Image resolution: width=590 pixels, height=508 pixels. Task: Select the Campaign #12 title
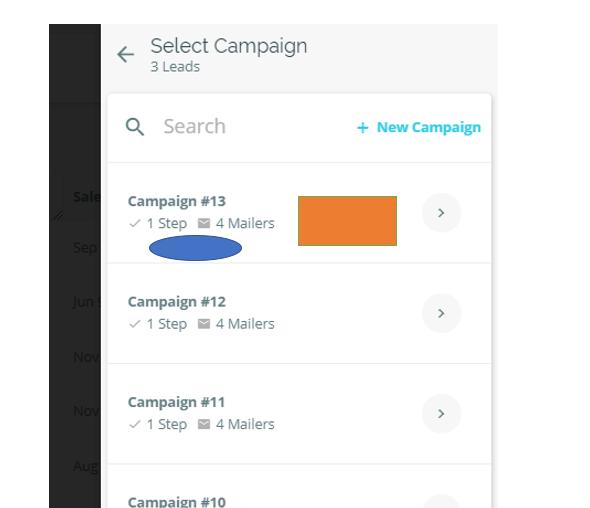click(x=177, y=302)
